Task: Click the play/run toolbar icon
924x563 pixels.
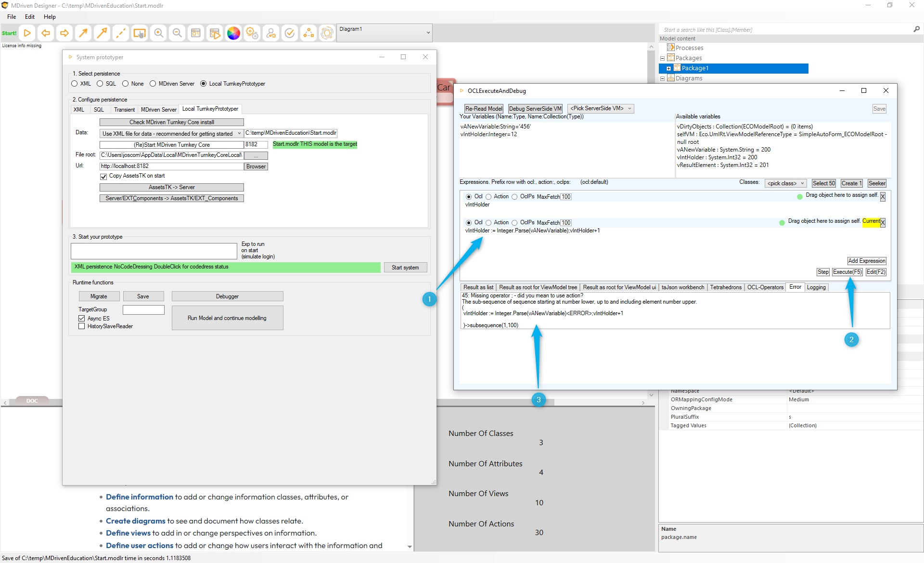Action: [x=27, y=33]
